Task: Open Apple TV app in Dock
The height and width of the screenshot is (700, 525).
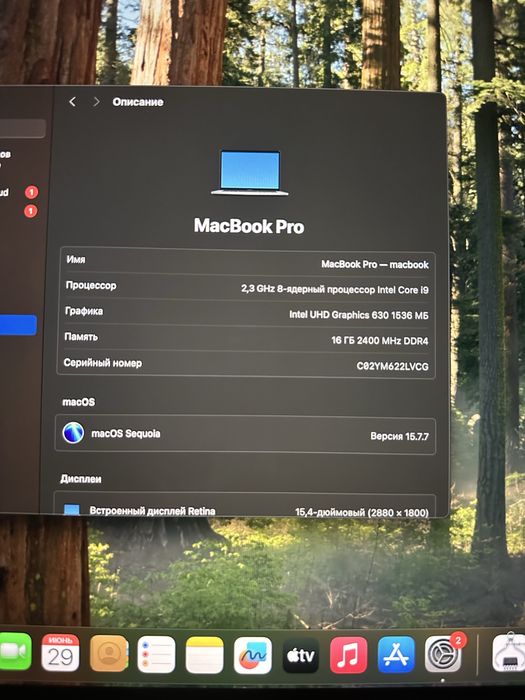Action: tap(300, 655)
